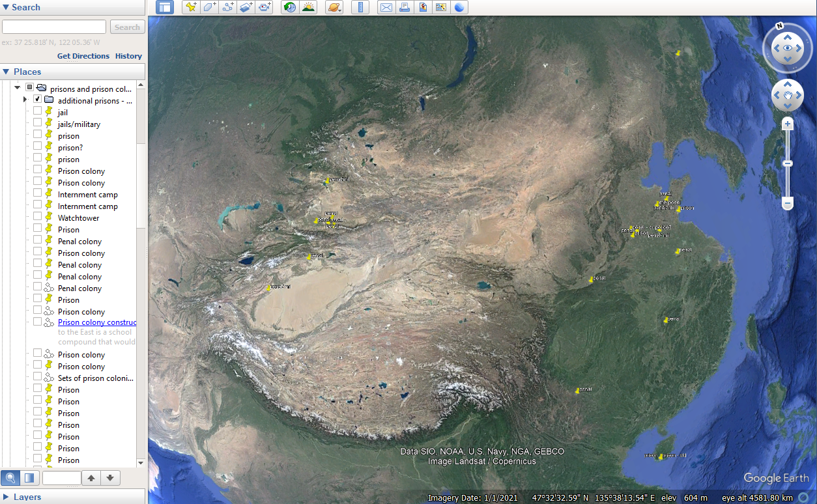
Task: Select the Add Polygon tool
Action: coord(209,7)
